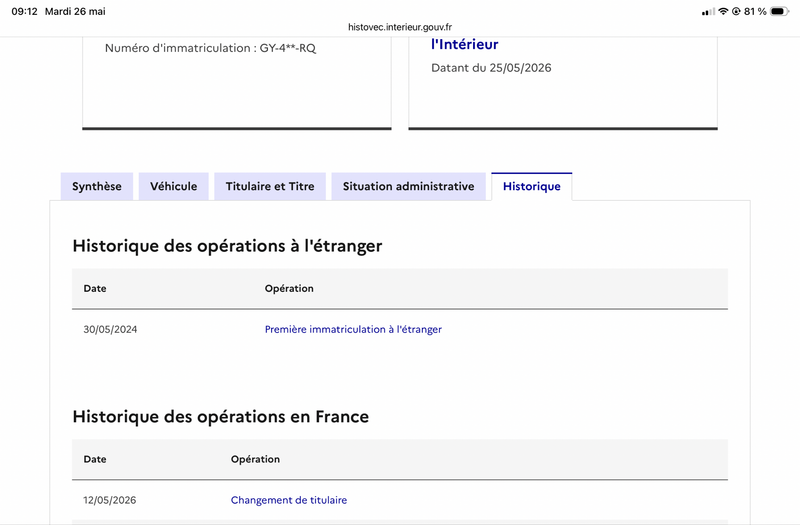Tap the l'Intérieur heading link

465,44
